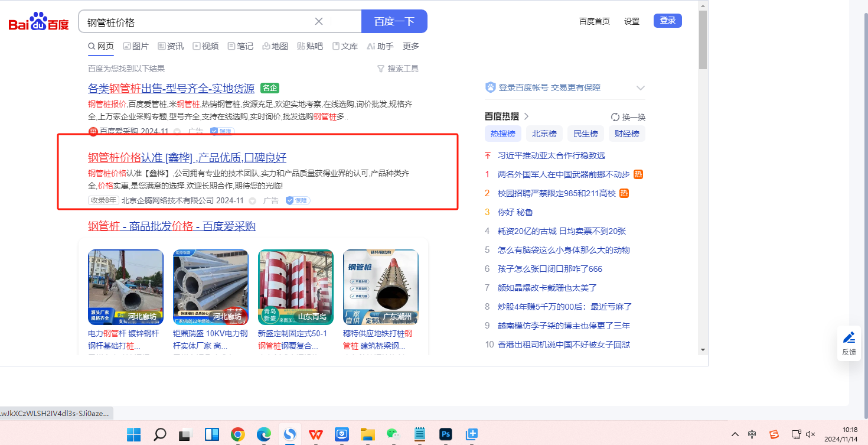The width and height of the screenshot is (868, 445).
Task: Open the AI 助手 assistant tab
Action: [380, 46]
